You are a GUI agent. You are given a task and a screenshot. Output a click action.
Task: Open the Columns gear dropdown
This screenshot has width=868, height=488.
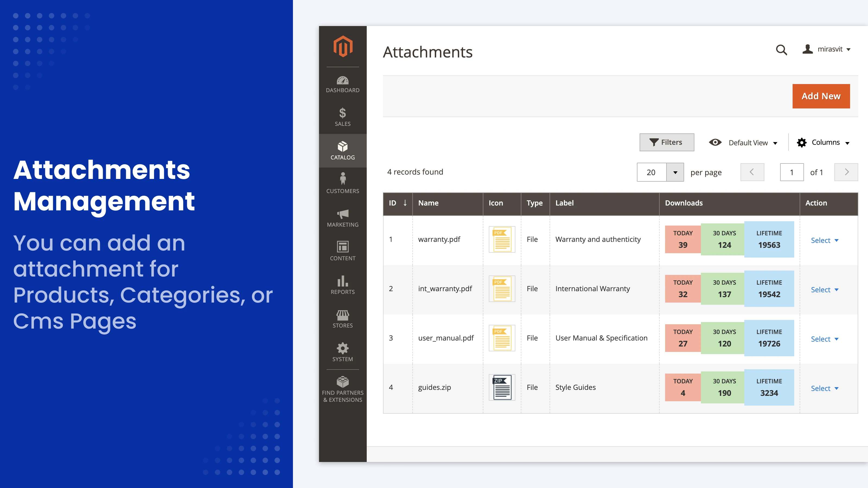[x=823, y=142]
